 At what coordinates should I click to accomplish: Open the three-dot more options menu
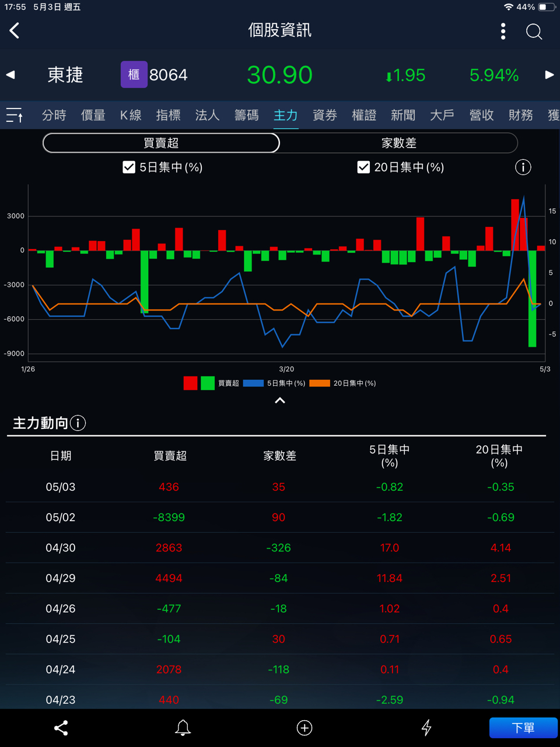503,32
